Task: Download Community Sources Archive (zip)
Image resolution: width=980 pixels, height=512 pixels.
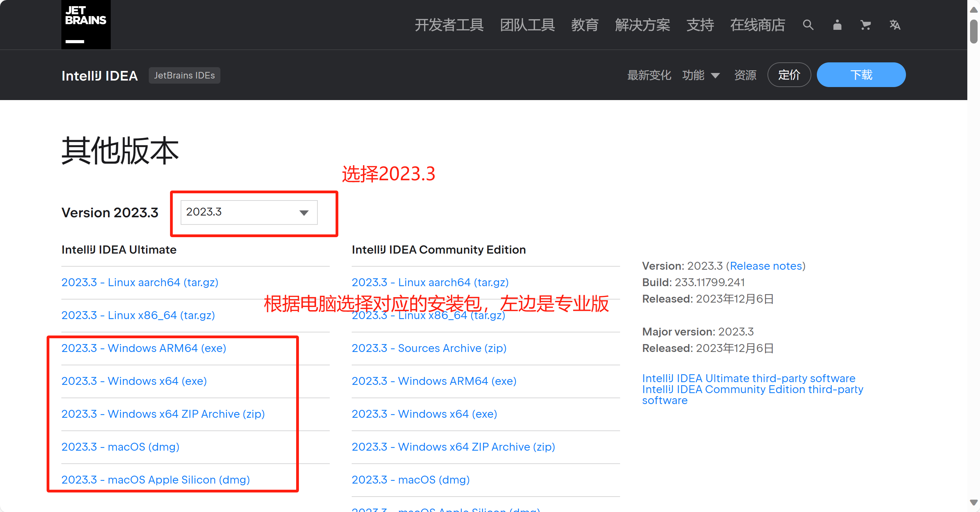Action: click(429, 348)
